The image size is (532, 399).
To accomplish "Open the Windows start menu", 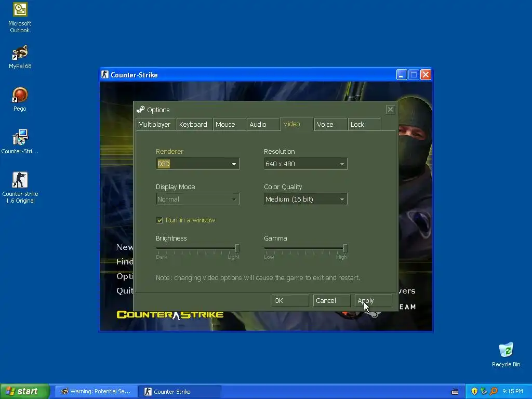I will (25, 391).
